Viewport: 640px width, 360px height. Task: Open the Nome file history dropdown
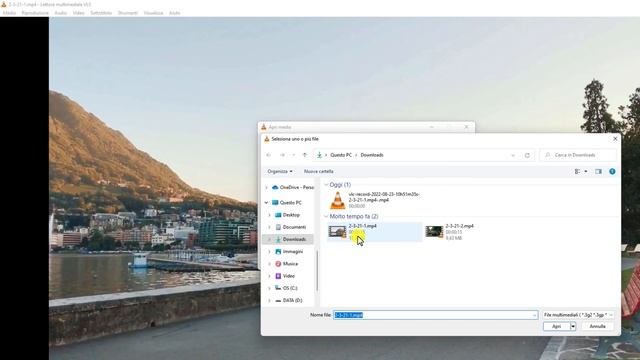534,315
